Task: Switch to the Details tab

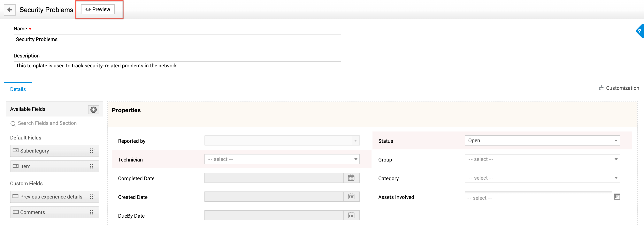Action: pyautogui.click(x=18, y=89)
